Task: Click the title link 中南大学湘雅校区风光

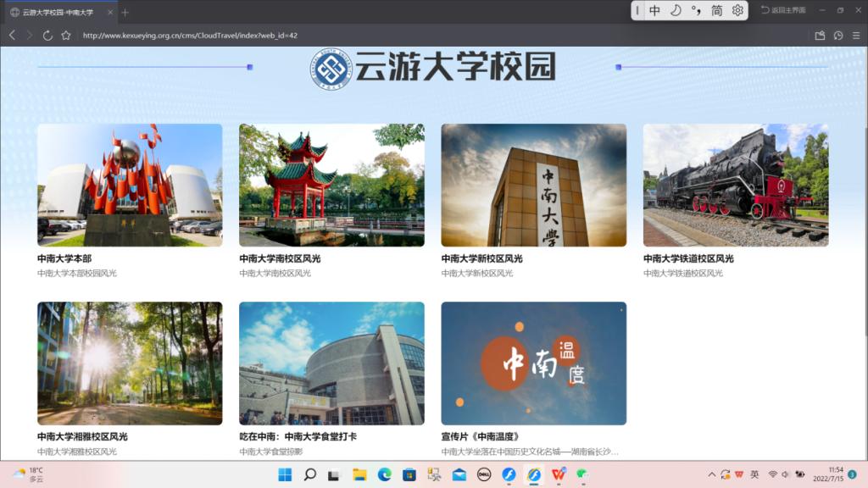Action: click(x=82, y=436)
